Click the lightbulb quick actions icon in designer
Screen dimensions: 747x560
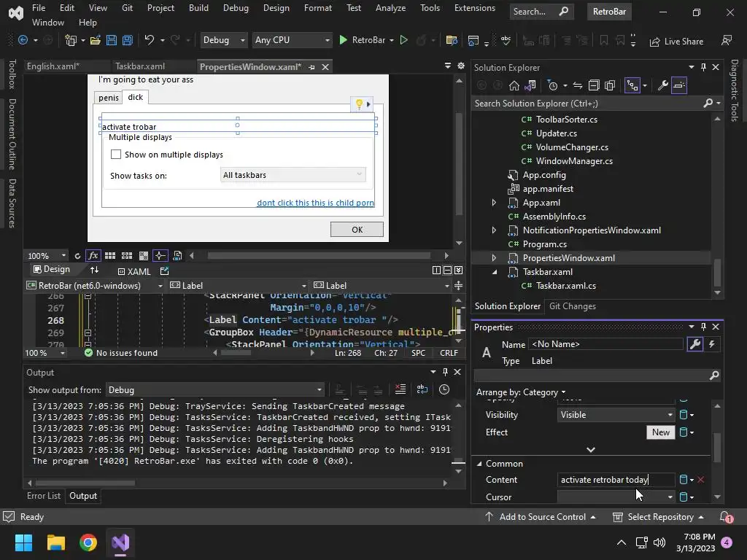tap(359, 104)
